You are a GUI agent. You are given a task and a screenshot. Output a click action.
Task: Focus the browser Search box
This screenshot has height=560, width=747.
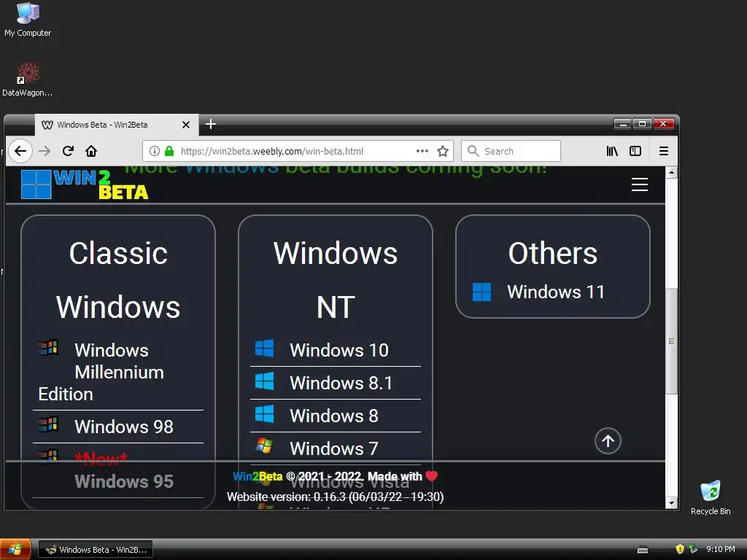click(x=511, y=151)
